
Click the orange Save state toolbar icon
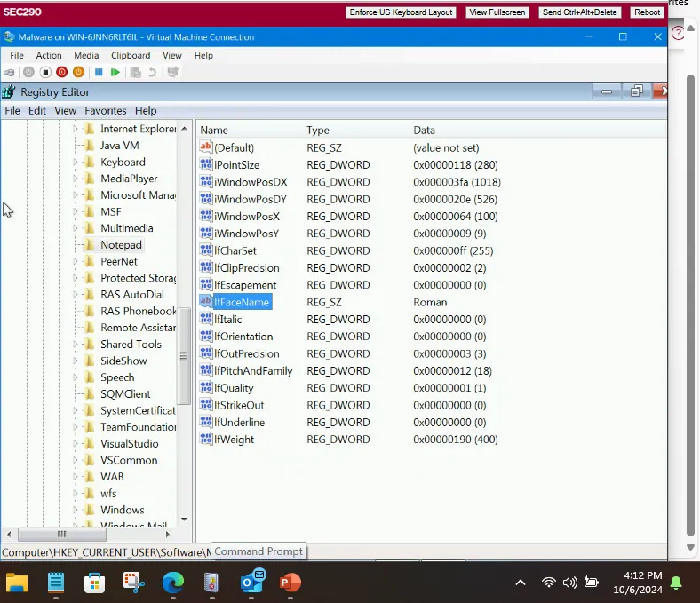click(x=78, y=72)
